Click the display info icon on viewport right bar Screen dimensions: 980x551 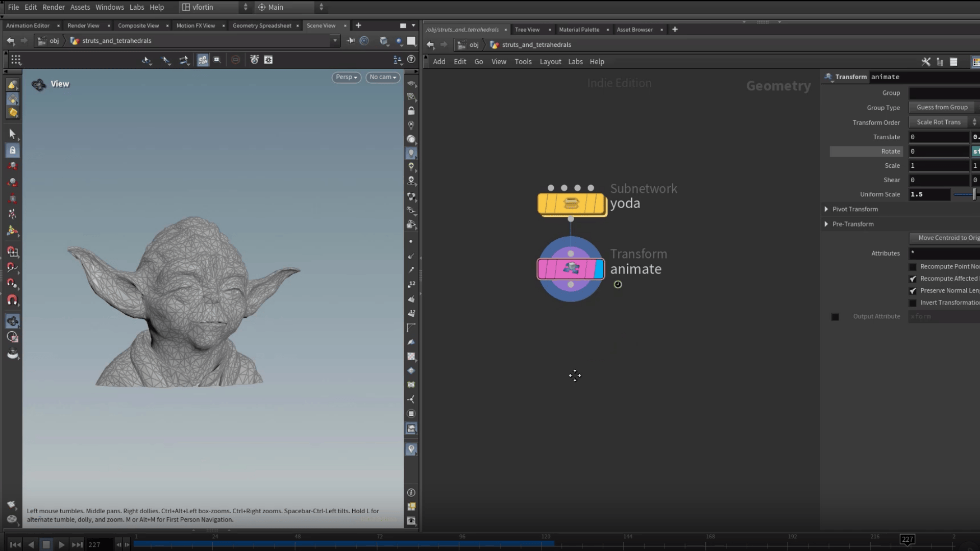point(411,492)
